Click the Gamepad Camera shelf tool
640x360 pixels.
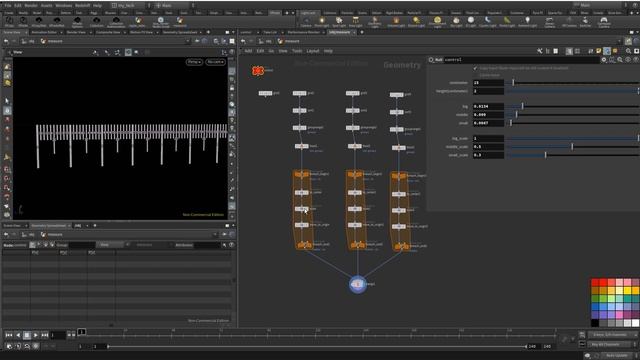pos(604,22)
